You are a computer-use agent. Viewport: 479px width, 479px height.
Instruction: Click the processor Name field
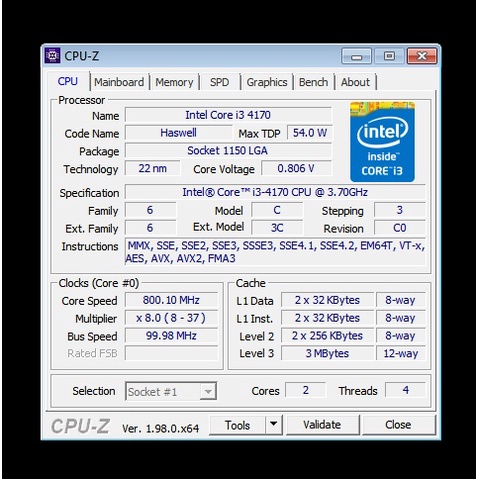pos(228,115)
